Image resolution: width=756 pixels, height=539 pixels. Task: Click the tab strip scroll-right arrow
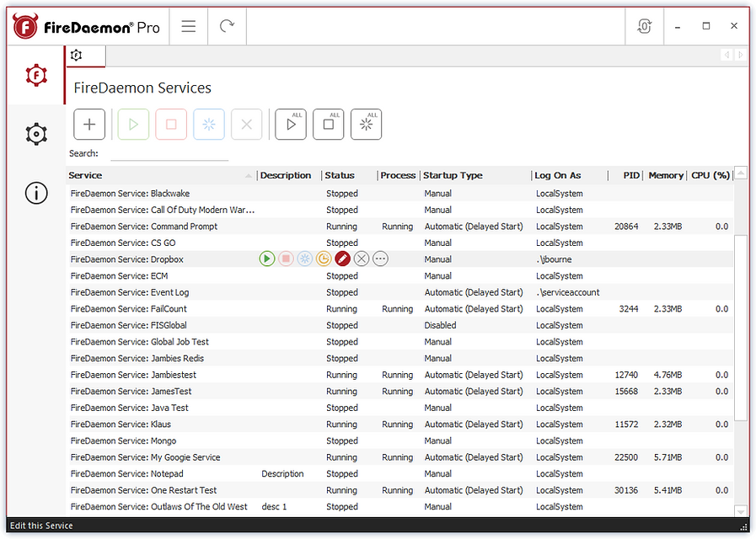pyautogui.click(x=740, y=55)
